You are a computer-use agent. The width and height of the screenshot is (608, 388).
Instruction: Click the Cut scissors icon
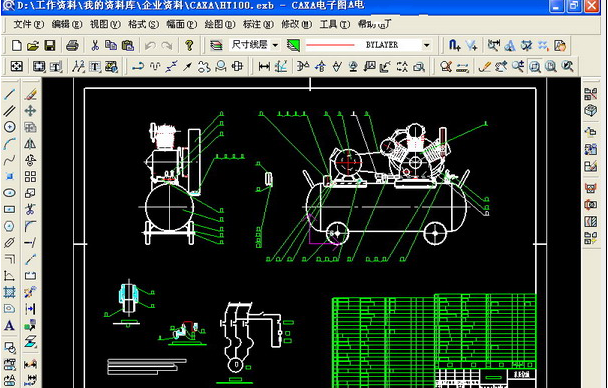95,45
